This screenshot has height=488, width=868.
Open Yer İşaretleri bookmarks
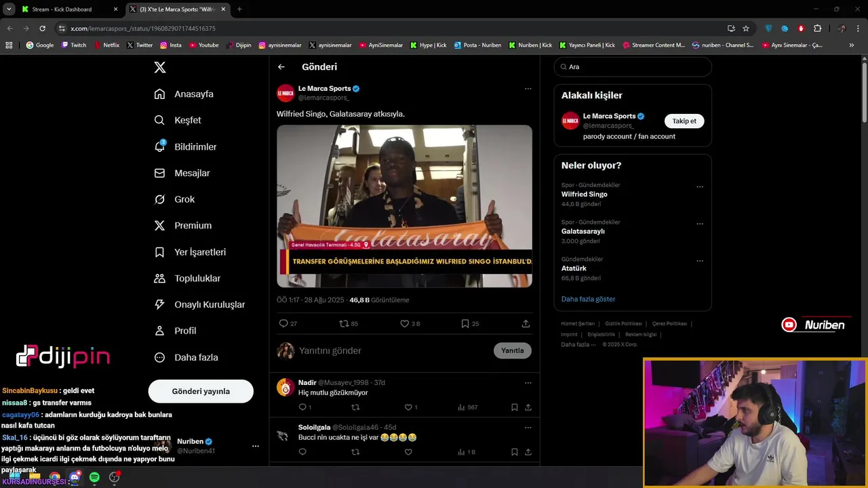click(x=190, y=252)
